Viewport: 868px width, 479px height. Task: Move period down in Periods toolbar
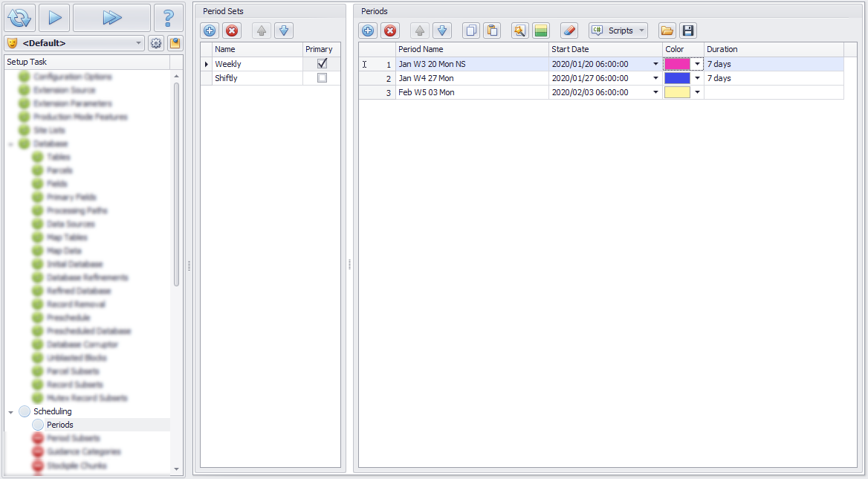pyautogui.click(x=441, y=30)
